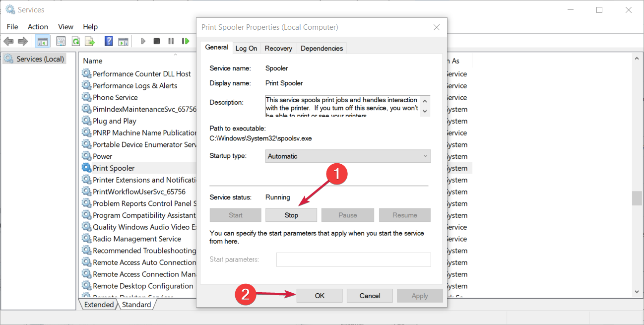This screenshot has height=325, width=644.
Task: Select the Problem Reports Control Panel row
Action: (x=139, y=203)
